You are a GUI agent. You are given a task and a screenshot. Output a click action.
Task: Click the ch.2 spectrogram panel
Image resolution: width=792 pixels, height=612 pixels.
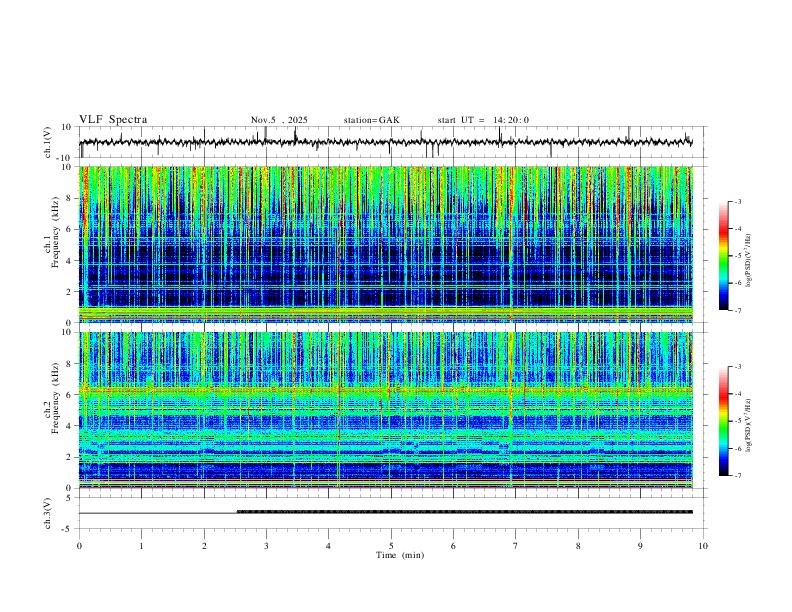tap(385, 410)
